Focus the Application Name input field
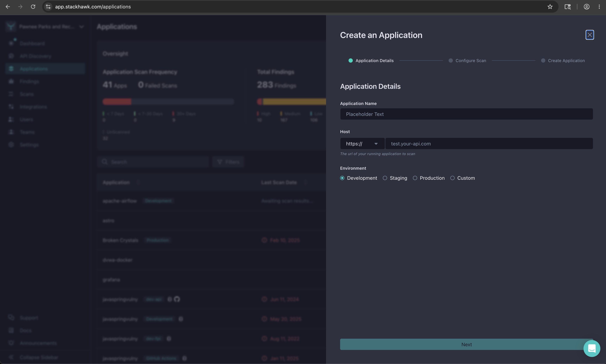Image resolution: width=606 pixels, height=364 pixels. [x=466, y=114]
